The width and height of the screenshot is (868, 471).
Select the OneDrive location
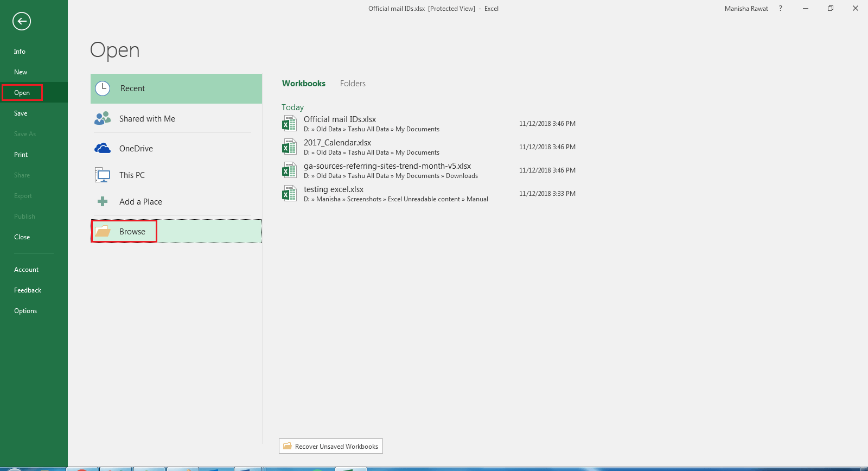(176, 148)
